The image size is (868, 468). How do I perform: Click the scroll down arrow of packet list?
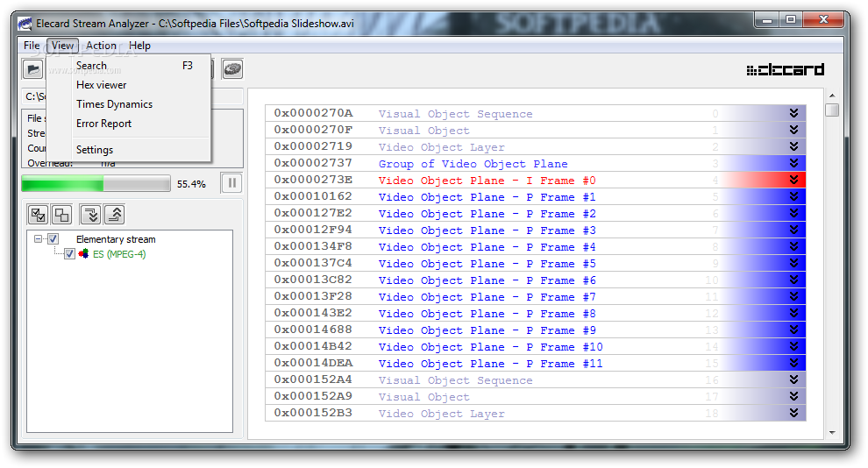click(x=832, y=433)
